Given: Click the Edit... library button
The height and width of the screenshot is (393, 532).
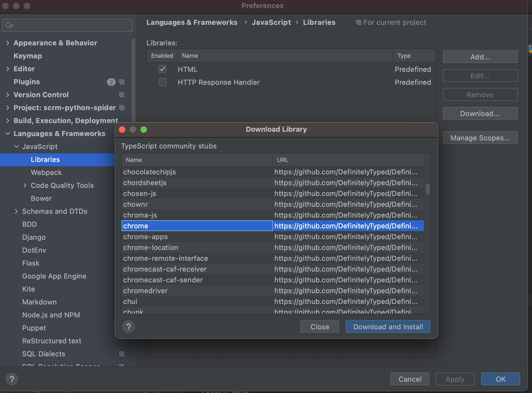Looking at the screenshot, I should click(480, 76).
